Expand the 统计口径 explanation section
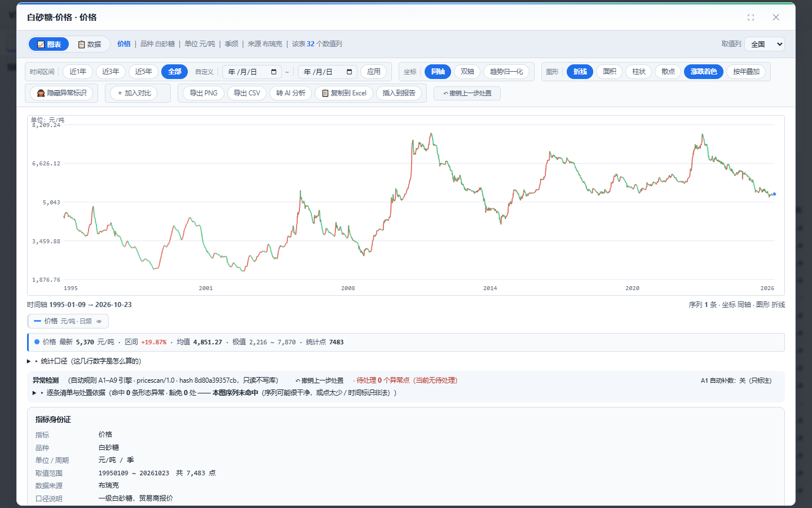 tap(84, 361)
